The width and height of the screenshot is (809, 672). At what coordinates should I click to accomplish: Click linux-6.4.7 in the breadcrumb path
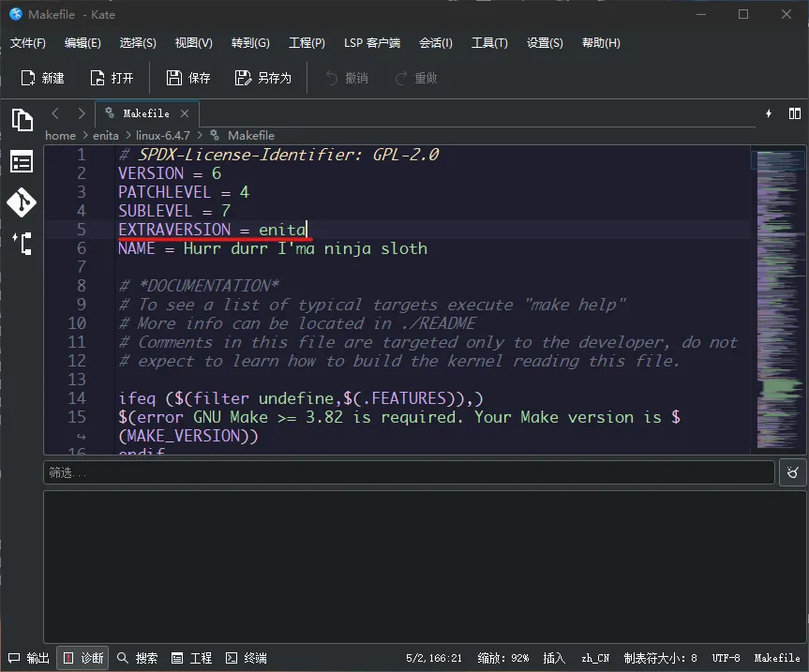[x=162, y=136]
